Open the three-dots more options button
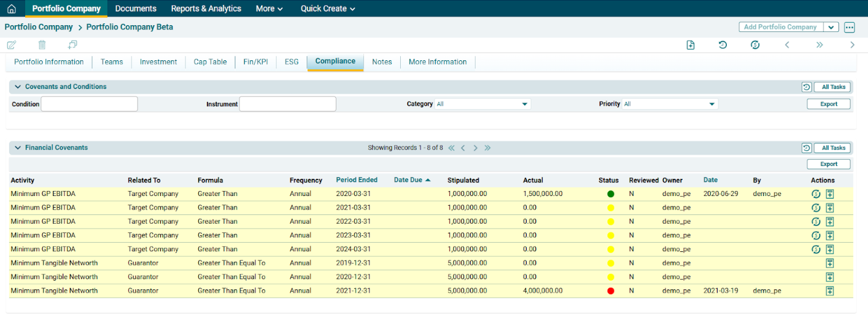 [849, 27]
